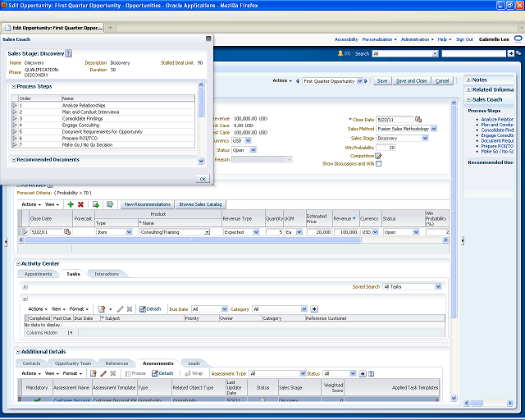The height and width of the screenshot is (420, 525).
Task: Open Revenue Type dropdown showing Expected
Action: 256,232
